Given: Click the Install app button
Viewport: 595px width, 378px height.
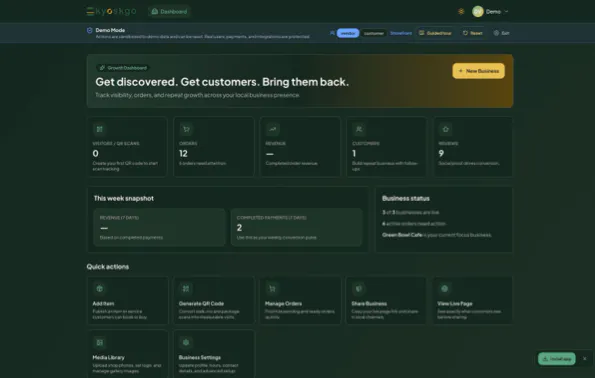Looking at the screenshot, I should point(556,359).
